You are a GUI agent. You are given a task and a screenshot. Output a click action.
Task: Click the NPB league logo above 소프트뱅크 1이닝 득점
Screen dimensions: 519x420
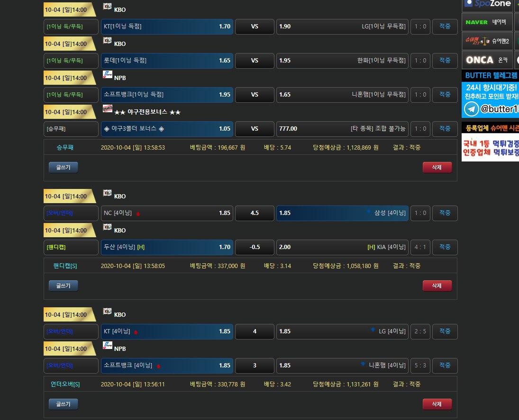click(107, 75)
